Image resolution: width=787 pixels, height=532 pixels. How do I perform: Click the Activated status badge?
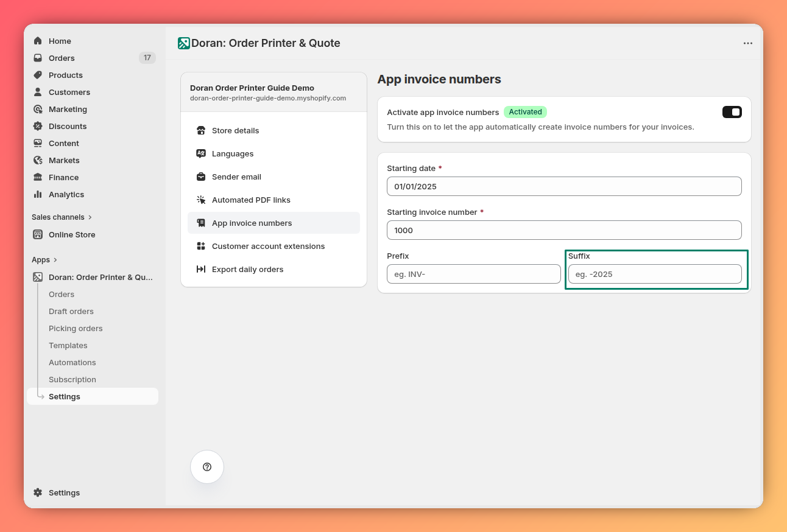coord(525,112)
